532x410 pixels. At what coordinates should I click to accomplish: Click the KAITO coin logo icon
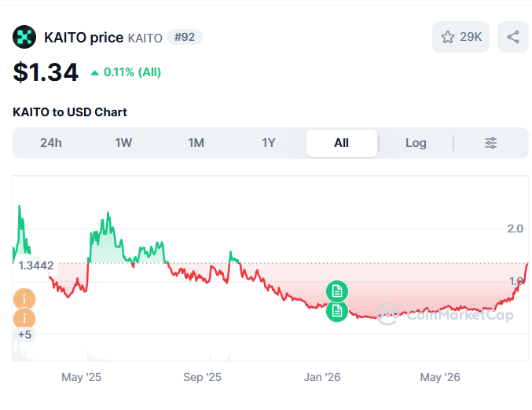[x=24, y=37]
